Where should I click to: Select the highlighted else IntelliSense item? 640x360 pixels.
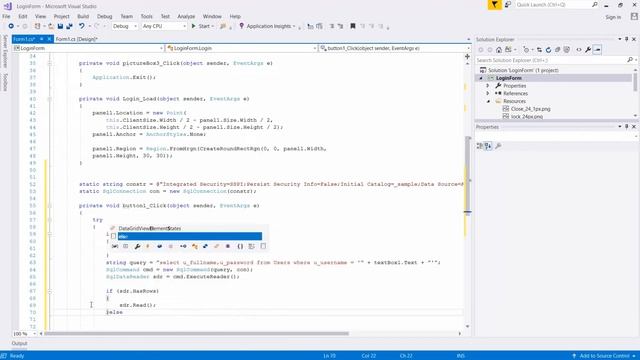[x=190, y=236]
